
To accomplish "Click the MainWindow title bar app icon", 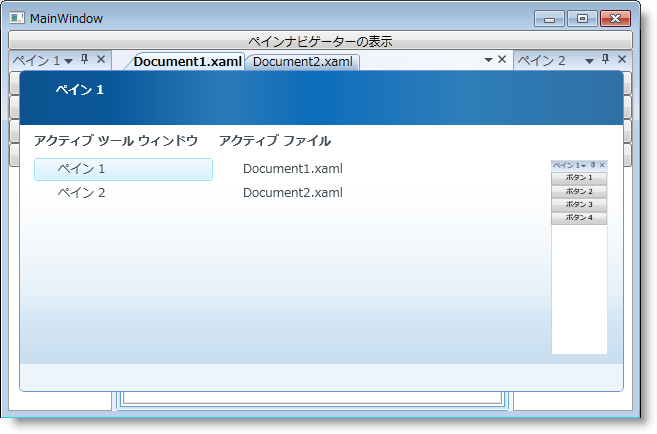I will (x=17, y=18).
